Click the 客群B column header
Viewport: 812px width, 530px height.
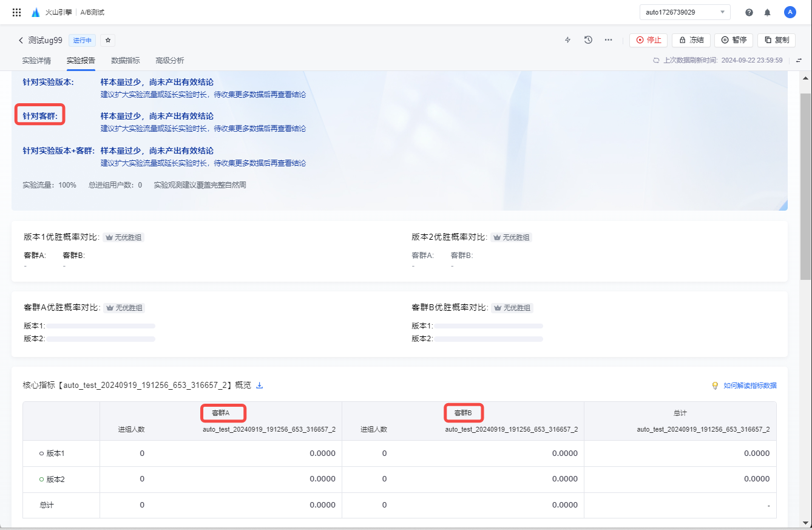463,413
